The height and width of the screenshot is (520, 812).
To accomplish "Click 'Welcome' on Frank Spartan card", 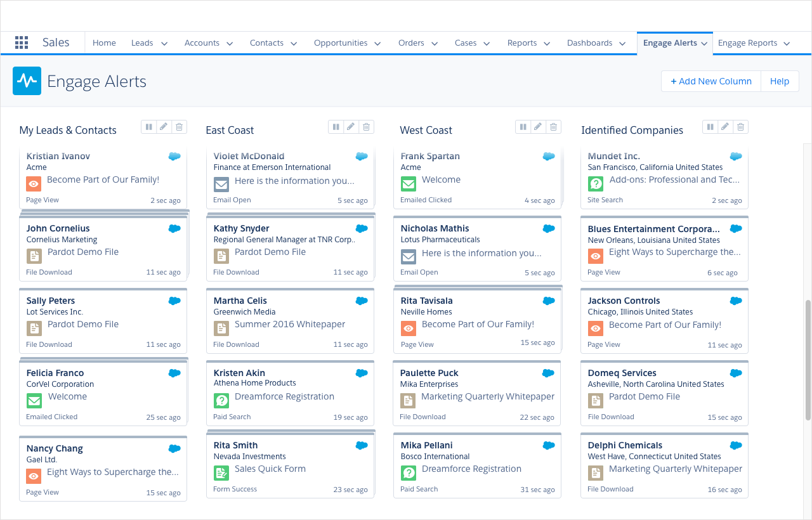I will (x=441, y=179).
